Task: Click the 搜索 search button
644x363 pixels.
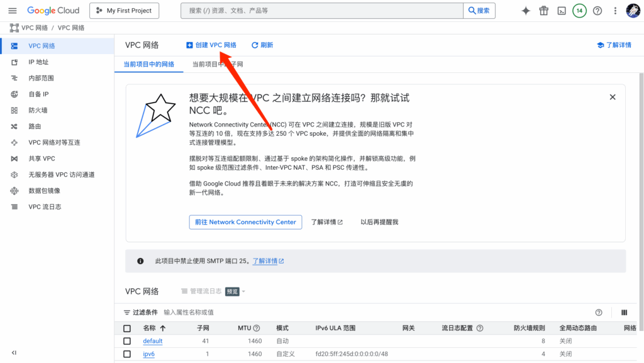Action: (x=479, y=11)
